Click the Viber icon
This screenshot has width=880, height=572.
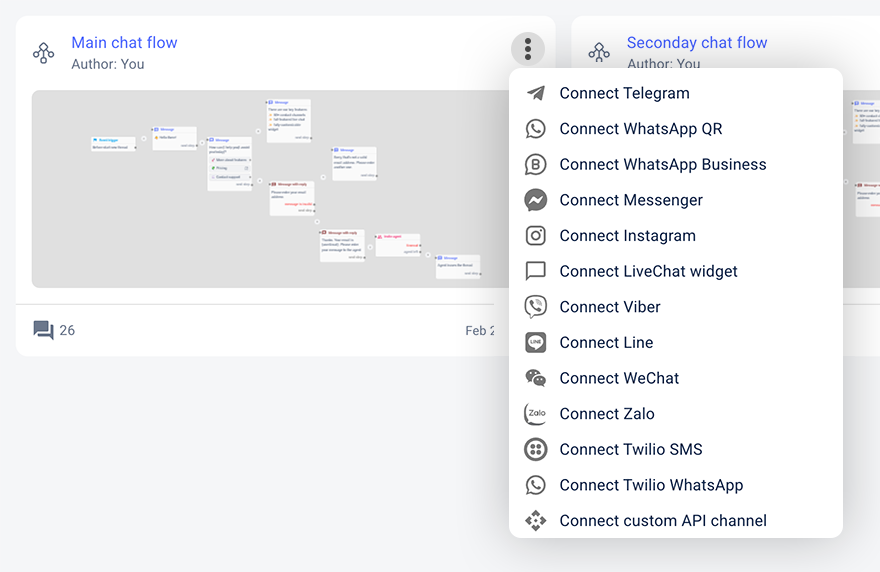pyautogui.click(x=536, y=307)
